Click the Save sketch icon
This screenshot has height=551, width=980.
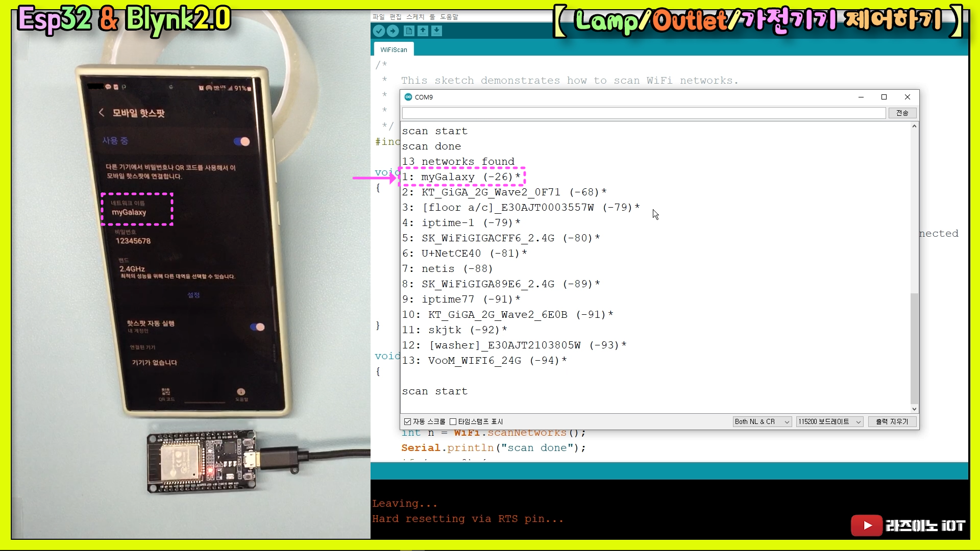[436, 31]
